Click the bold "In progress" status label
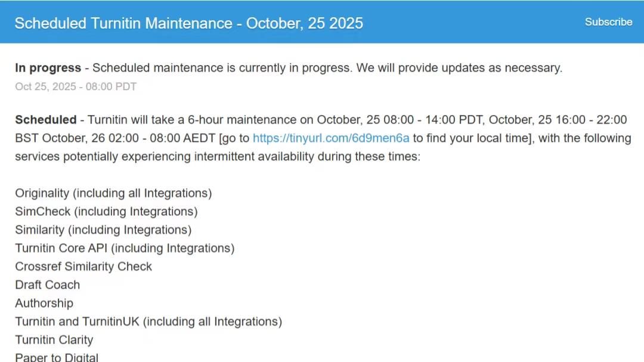The image size is (644, 362). tap(48, 68)
